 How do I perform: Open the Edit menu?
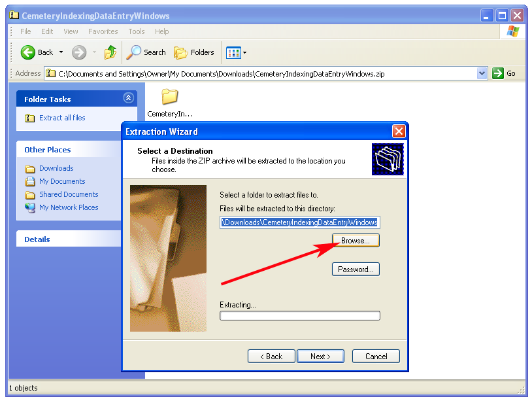pyautogui.click(x=47, y=31)
